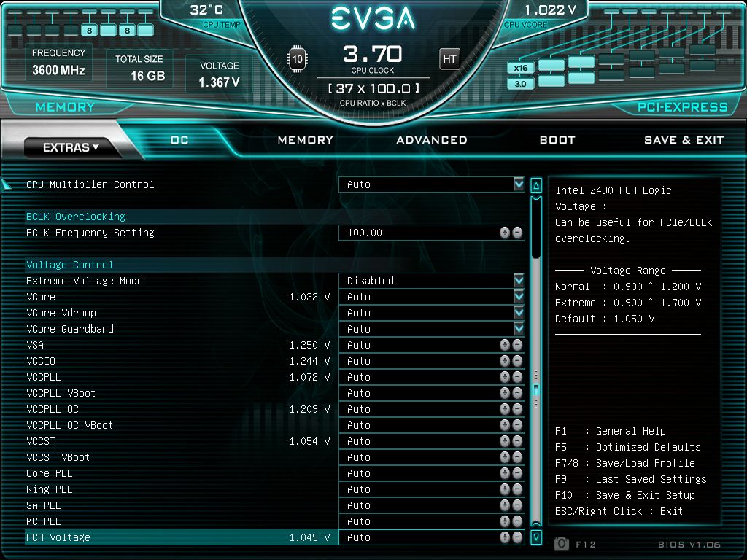The height and width of the screenshot is (560, 747).
Task: Click minus icon on VCCPLL VBoot row
Action: pyautogui.click(x=517, y=393)
